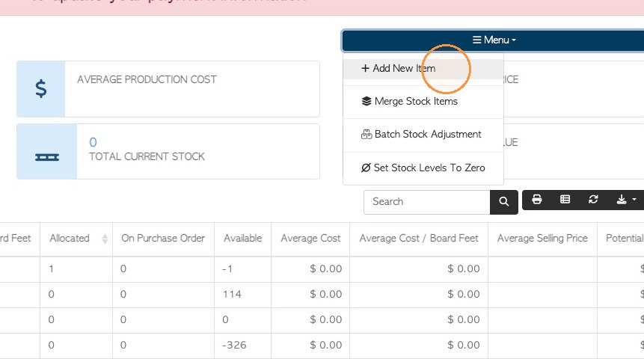The image size is (644, 359).
Task: Select Batch Stock Adjustment entry
Action: pyautogui.click(x=423, y=135)
